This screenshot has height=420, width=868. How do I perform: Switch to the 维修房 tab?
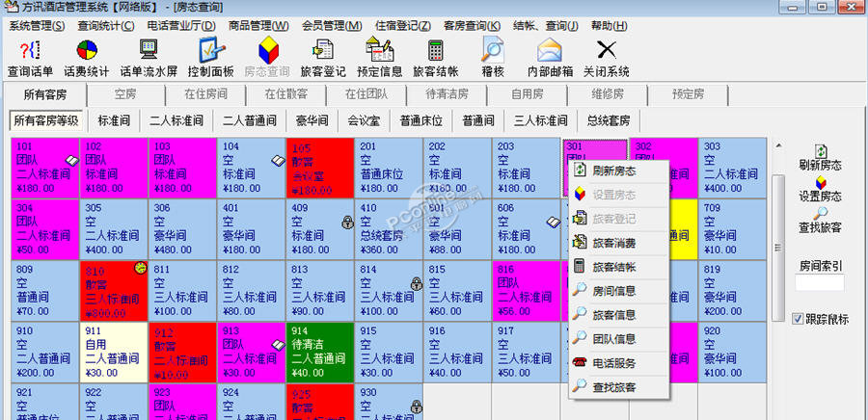pyautogui.click(x=608, y=94)
